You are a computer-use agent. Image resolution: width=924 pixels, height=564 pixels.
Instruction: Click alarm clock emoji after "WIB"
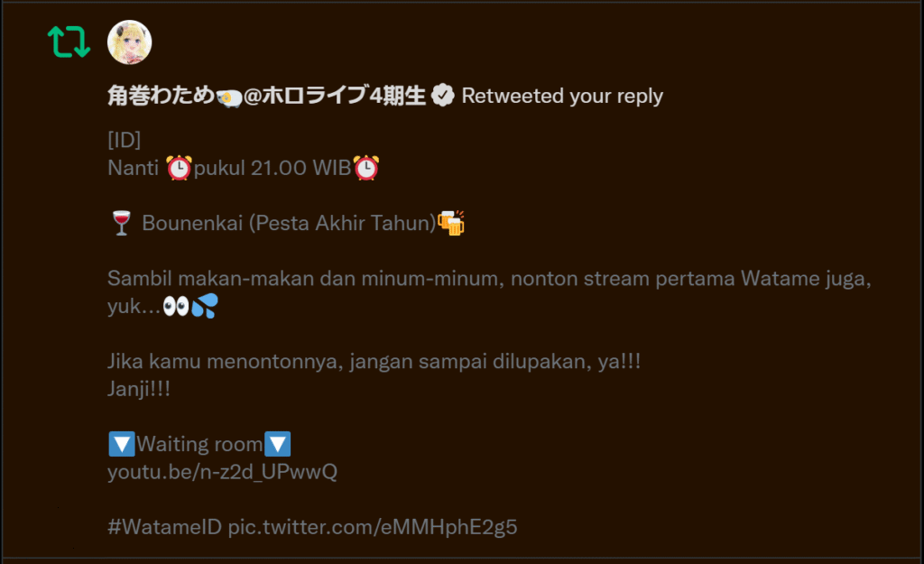366,168
